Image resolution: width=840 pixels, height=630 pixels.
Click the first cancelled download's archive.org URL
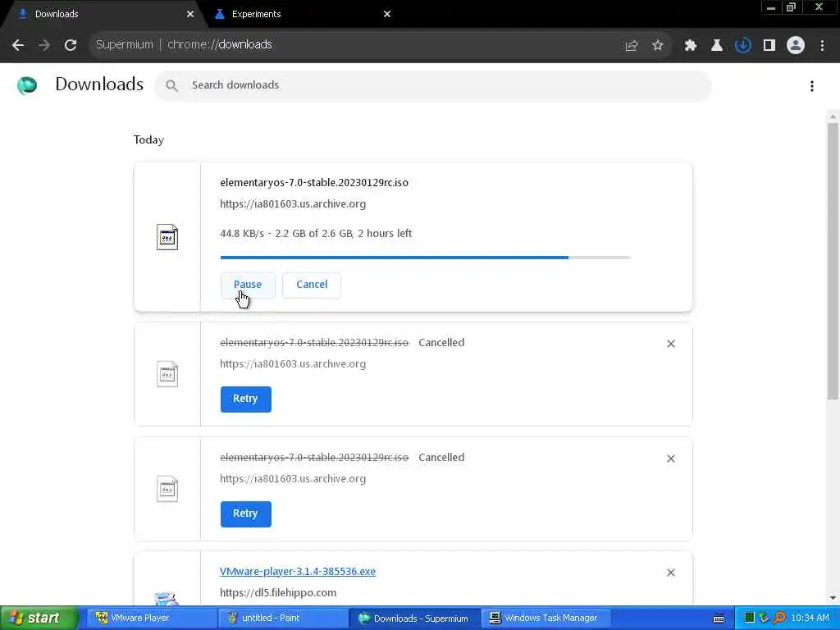(293, 364)
